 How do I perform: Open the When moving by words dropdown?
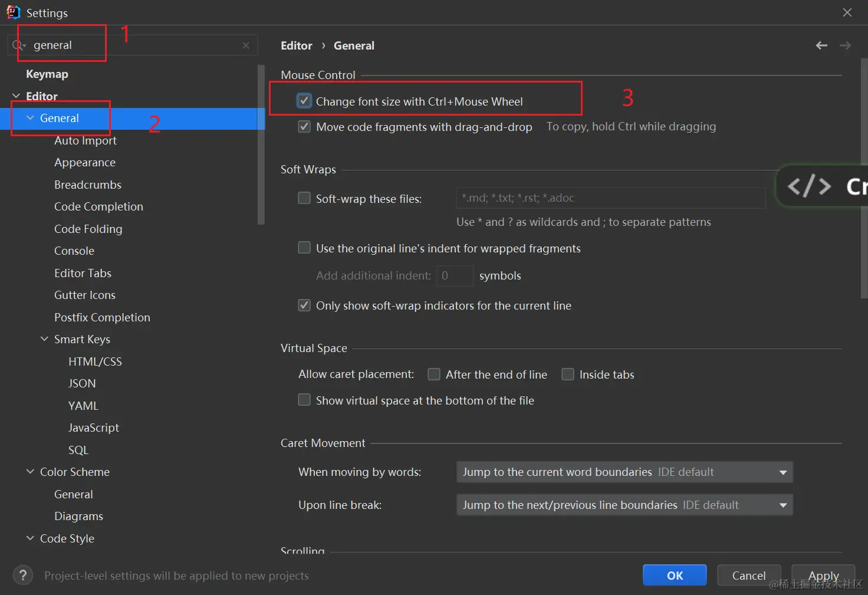click(x=624, y=472)
